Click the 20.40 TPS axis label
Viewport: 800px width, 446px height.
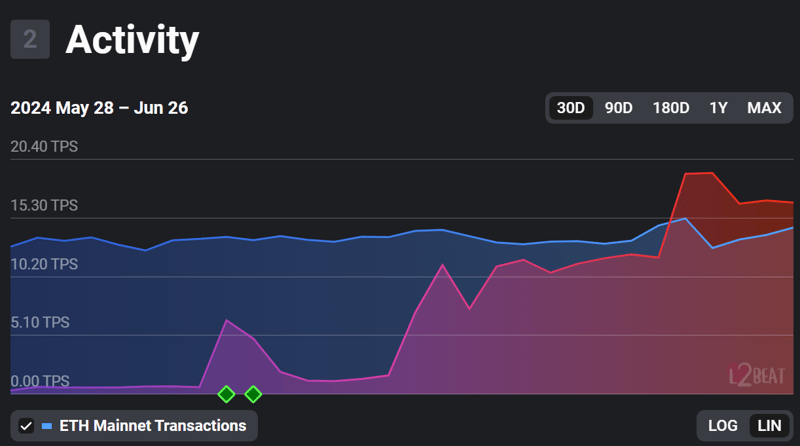tap(44, 146)
